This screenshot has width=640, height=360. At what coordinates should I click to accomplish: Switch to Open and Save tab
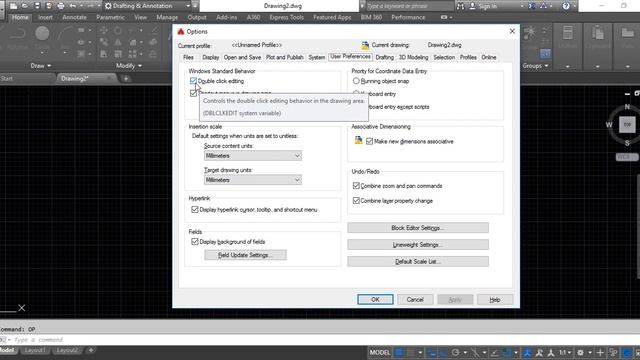tap(242, 57)
